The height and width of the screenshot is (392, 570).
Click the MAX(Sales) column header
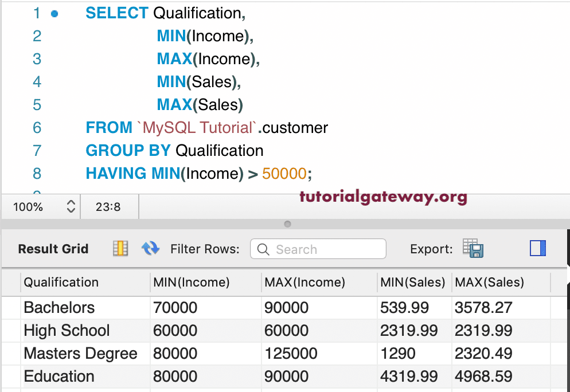tap(489, 282)
